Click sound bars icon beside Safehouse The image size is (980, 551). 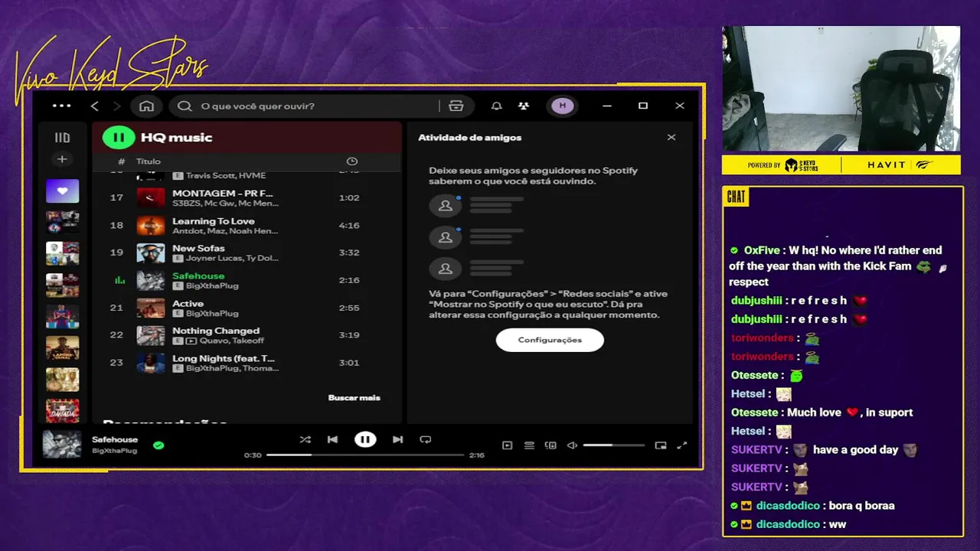(119, 280)
